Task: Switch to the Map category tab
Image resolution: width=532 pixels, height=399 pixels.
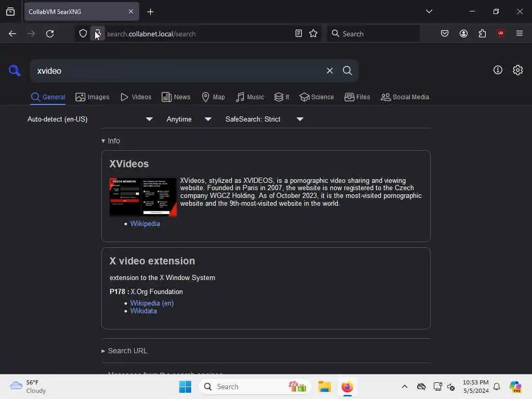Action: (x=214, y=97)
